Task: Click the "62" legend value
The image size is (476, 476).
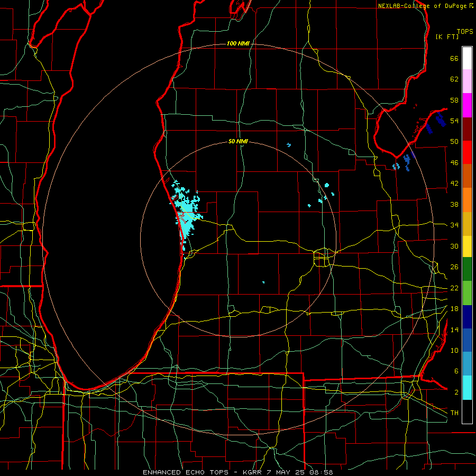Action: pos(454,79)
